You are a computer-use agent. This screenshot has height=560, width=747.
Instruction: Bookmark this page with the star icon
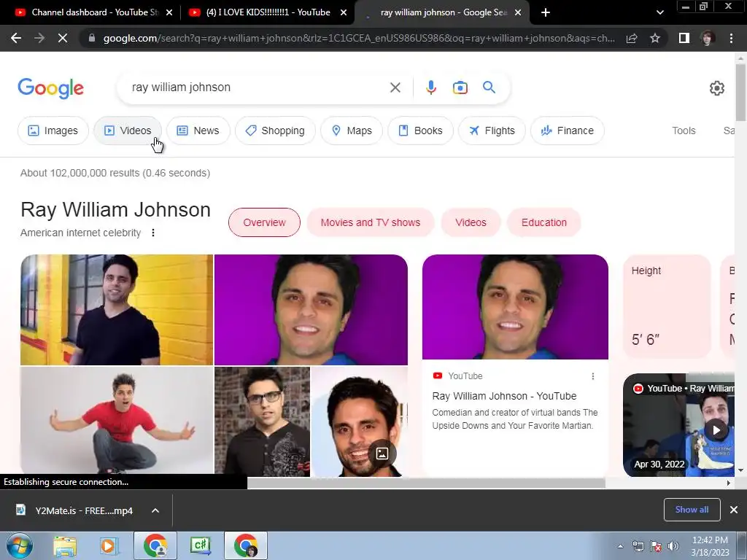click(x=655, y=38)
